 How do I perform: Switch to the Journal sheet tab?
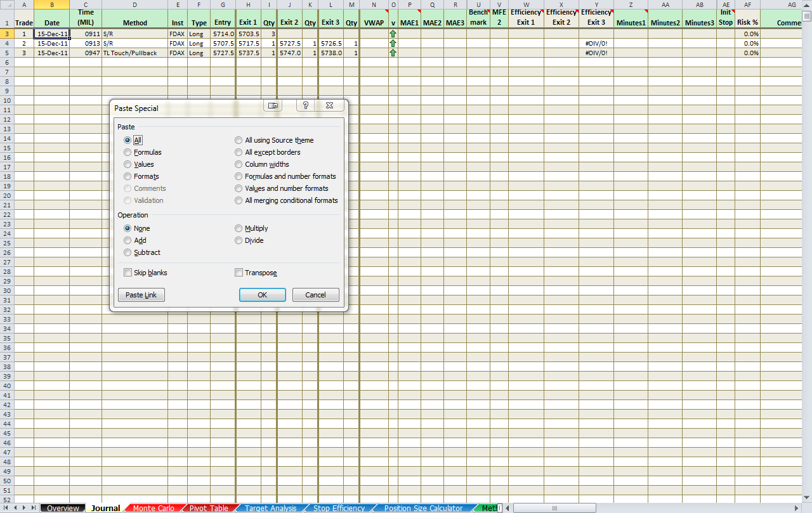[x=105, y=508]
